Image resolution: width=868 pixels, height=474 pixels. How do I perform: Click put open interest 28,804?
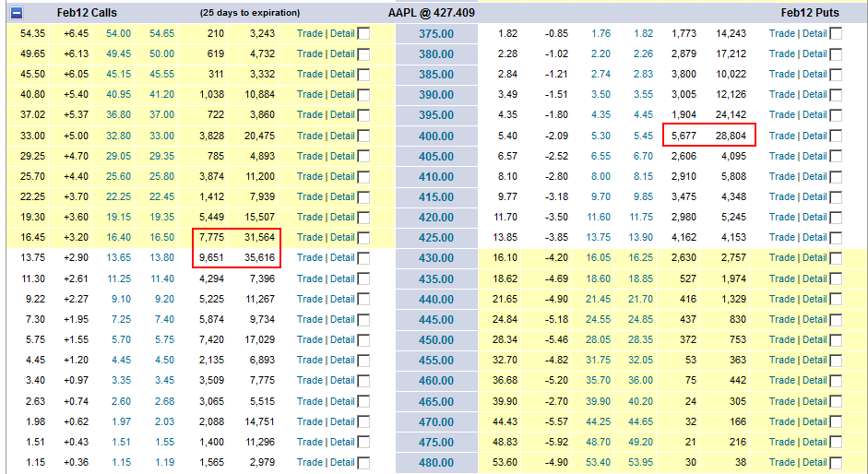pyautogui.click(x=731, y=136)
